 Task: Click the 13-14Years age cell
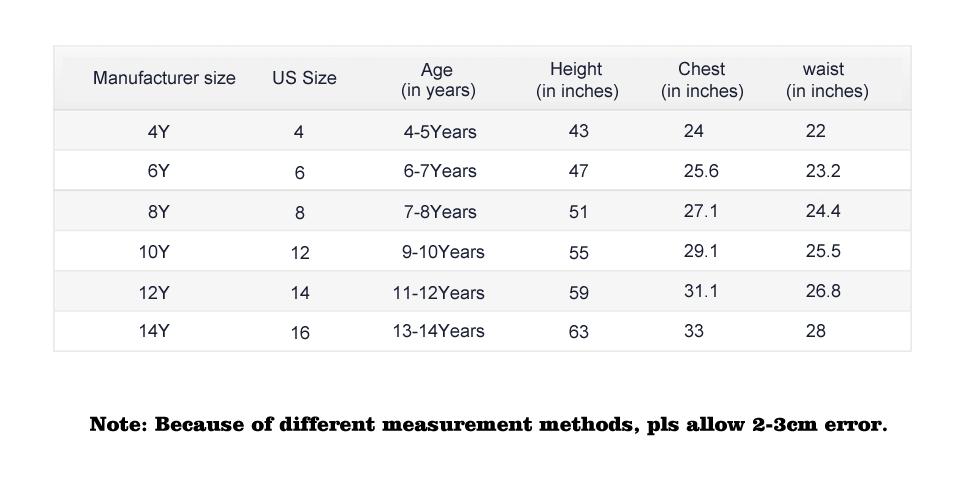438,331
